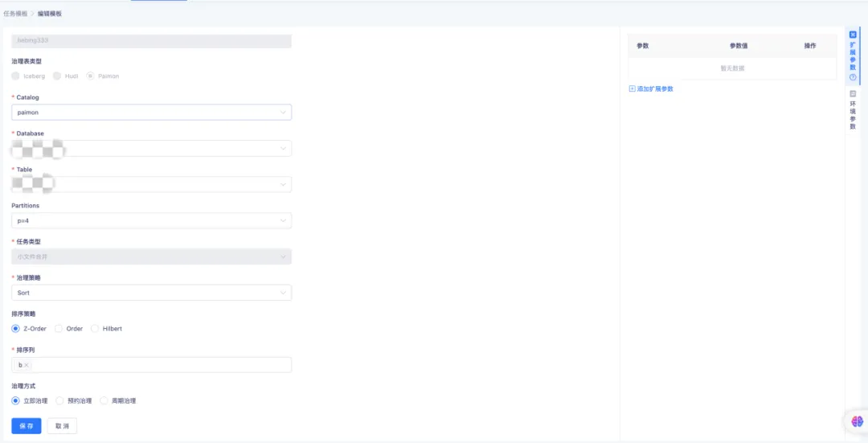Screen dimensions: 868x443
Task: Click the 参数 column header
Action: pos(643,46)
